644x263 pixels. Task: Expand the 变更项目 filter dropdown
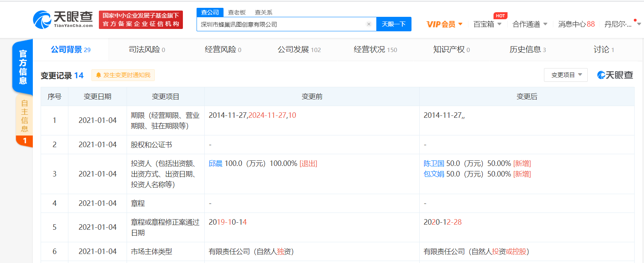pos(566,75)
